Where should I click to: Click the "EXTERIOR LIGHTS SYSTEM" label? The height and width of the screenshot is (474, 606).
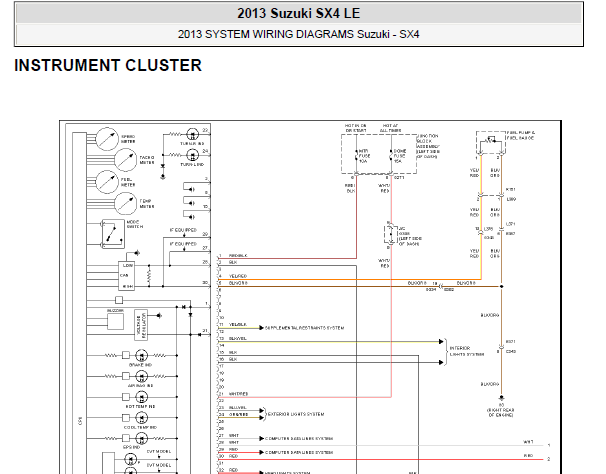tap(296, 414)
